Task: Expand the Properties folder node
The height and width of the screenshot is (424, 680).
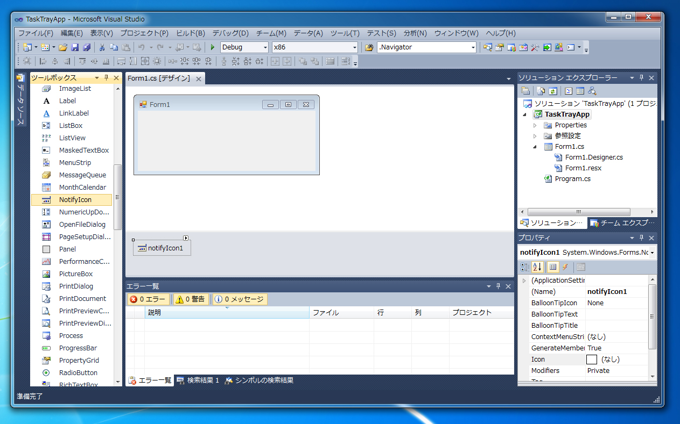Action: (535, 125)
